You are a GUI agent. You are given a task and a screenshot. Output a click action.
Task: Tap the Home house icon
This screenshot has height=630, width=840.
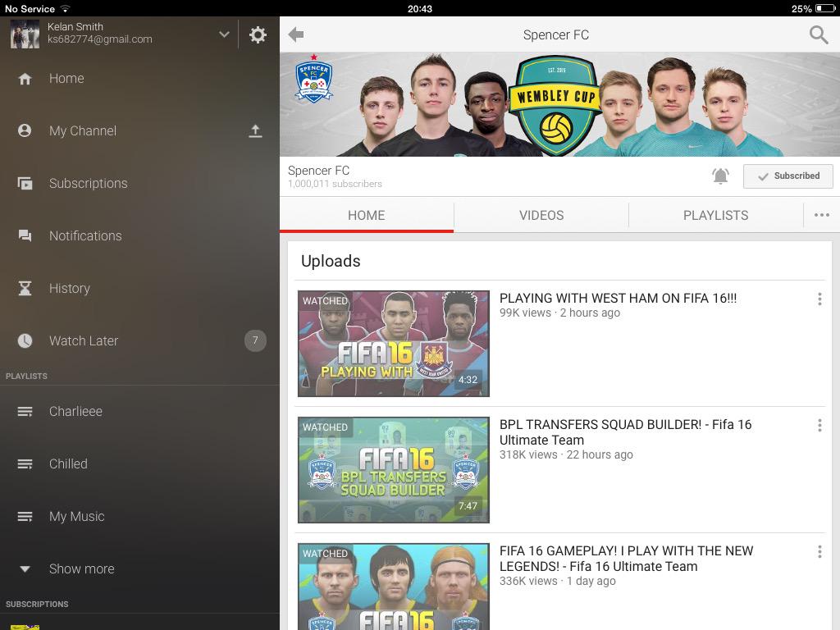coord(25,79)
